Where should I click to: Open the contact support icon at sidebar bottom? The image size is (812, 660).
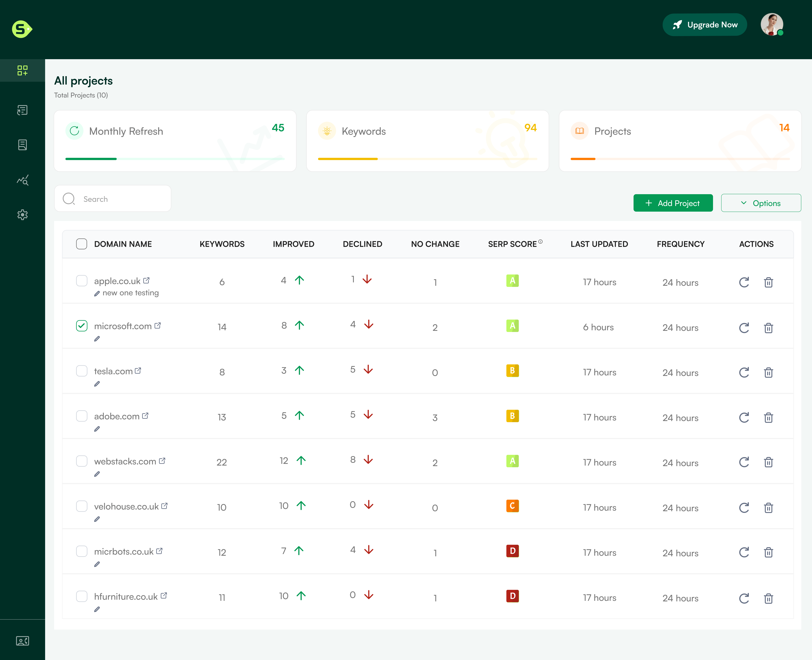(x=22, y=641)
